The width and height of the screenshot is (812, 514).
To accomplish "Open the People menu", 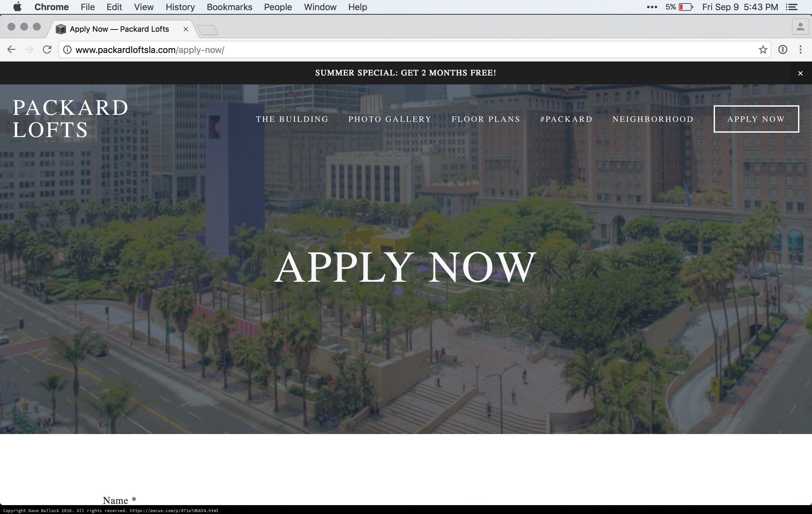I will tap(278, 7).
